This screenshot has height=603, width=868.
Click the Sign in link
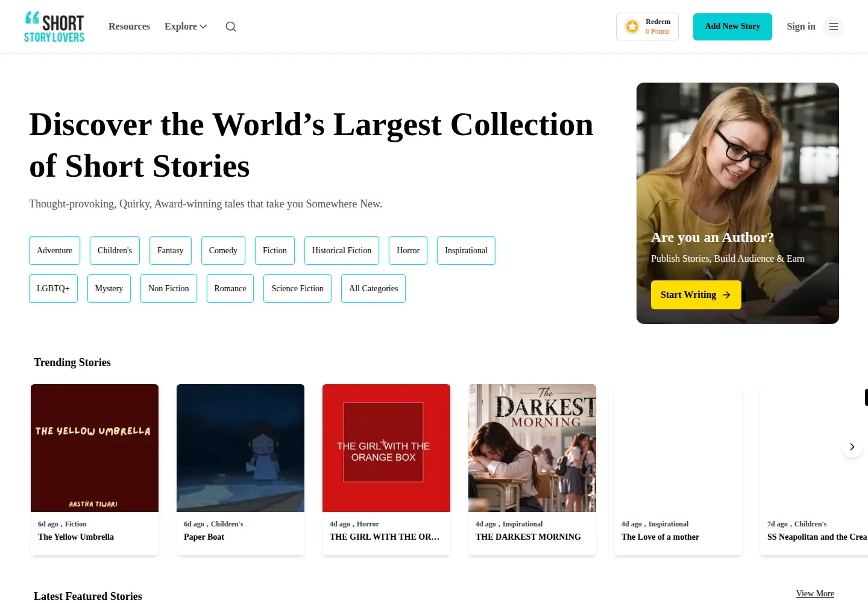coord(801,27)
